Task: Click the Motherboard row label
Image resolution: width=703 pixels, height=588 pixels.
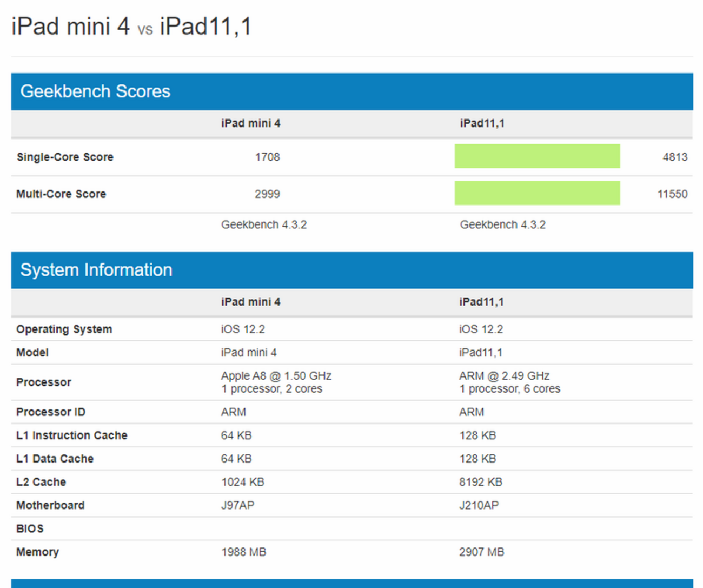Action: tap(50, 505)
